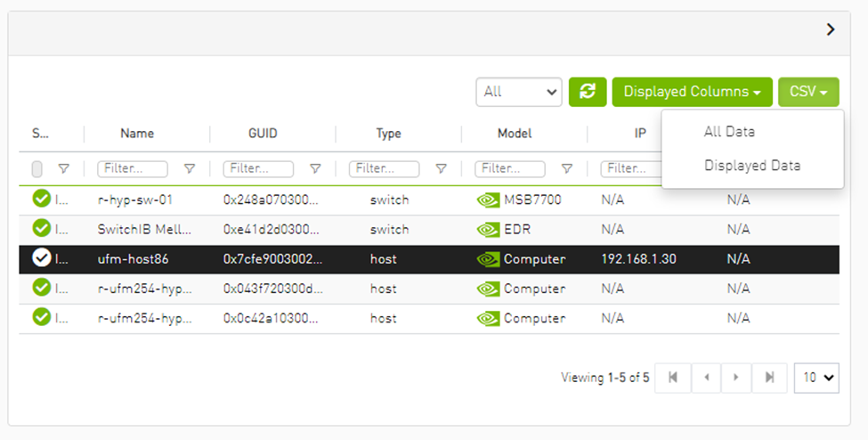The height and width of the screenshot is (440, 868).
Task: Click the filter funnel icon in Type column
Action: pos(441,168)
